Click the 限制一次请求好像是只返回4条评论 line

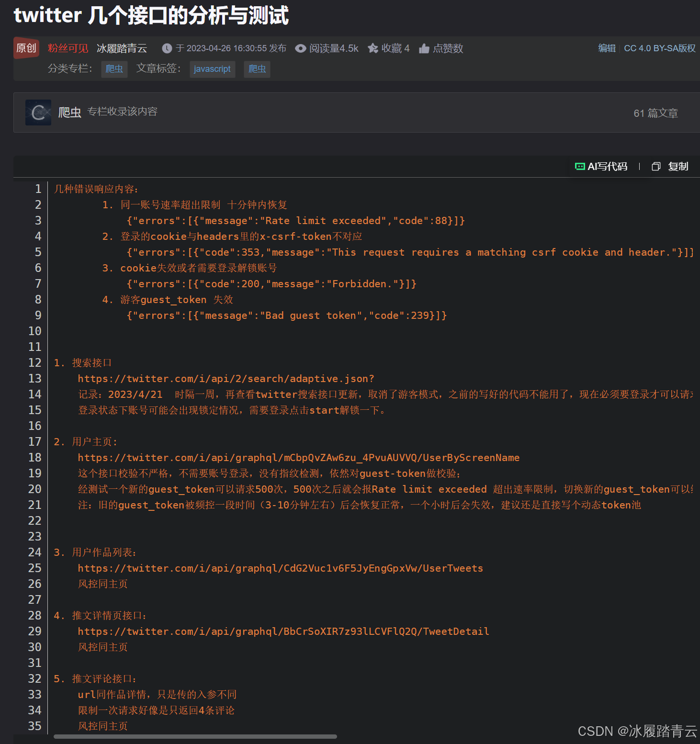point(156,710)
